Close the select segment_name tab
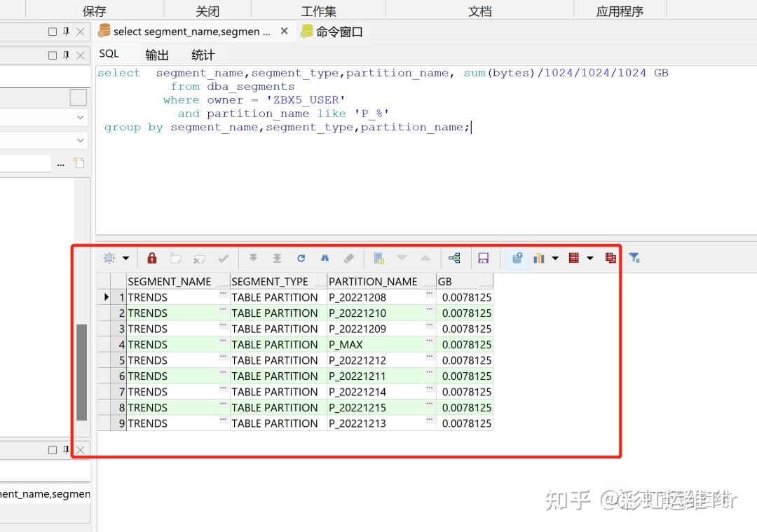The height and width of the screenshot is (532, 757). [285, 32]
